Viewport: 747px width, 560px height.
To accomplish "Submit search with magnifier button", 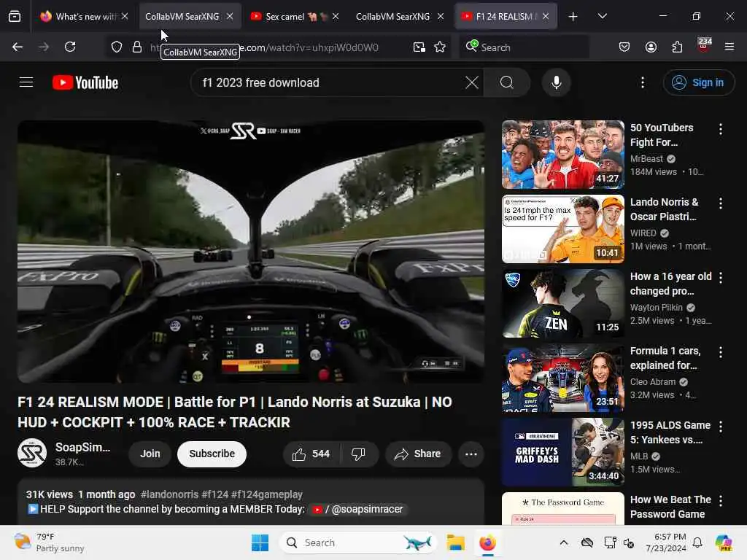I will (507, 82).
